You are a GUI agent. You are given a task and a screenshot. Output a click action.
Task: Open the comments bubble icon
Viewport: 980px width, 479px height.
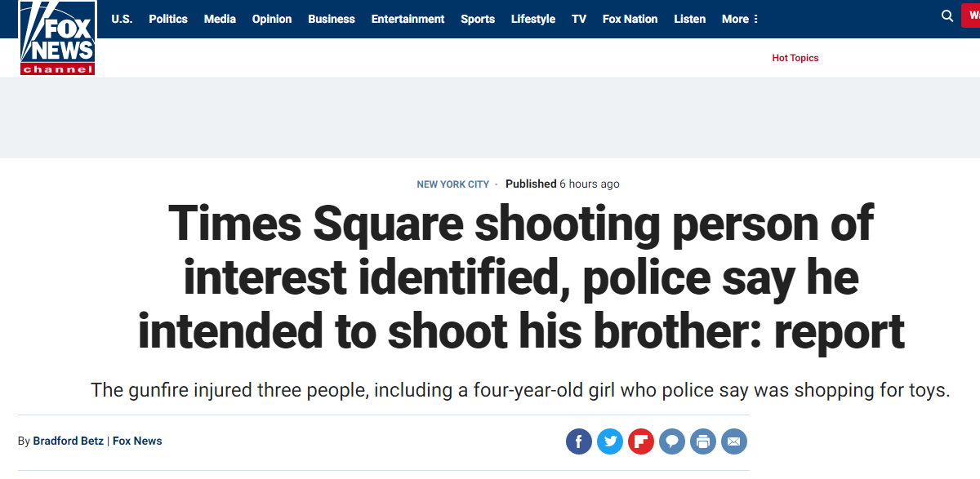pos(671,441)
